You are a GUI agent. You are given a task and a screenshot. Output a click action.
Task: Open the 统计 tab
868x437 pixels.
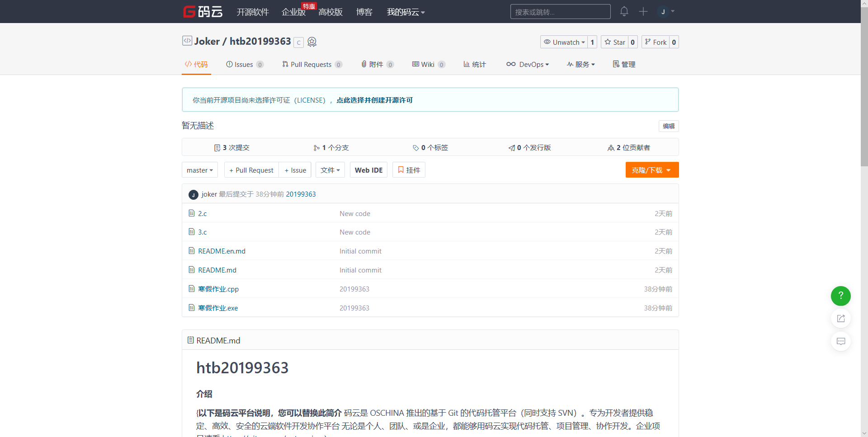[475, 64]
